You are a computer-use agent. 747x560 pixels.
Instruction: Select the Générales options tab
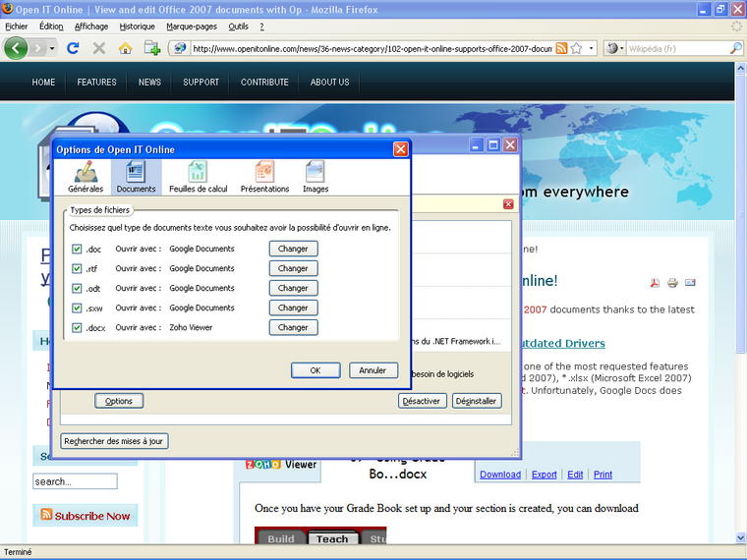click(86, 177)
